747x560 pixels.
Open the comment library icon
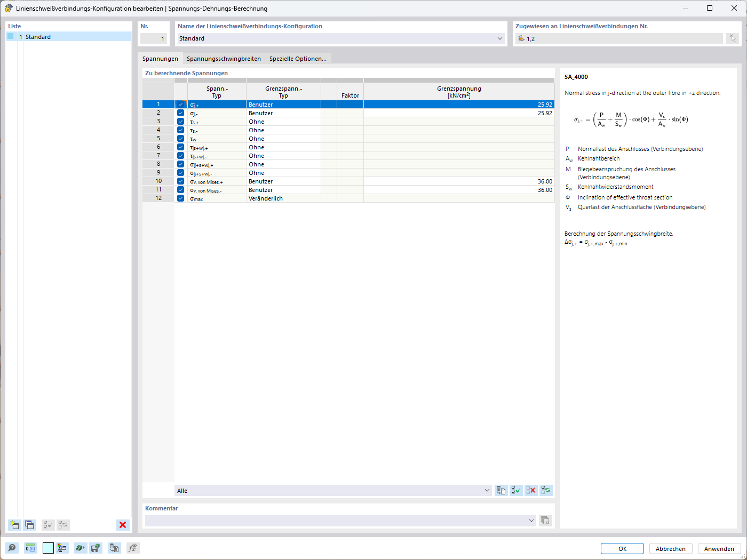[545, 521]
